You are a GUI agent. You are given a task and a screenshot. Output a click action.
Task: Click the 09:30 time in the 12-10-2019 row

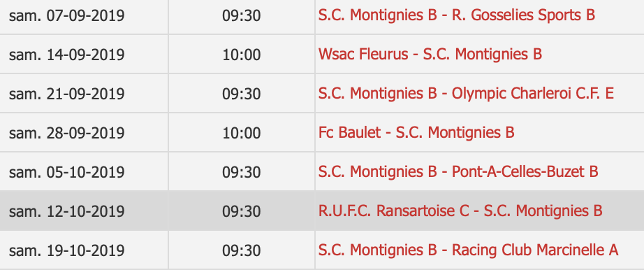click(242, 211)
